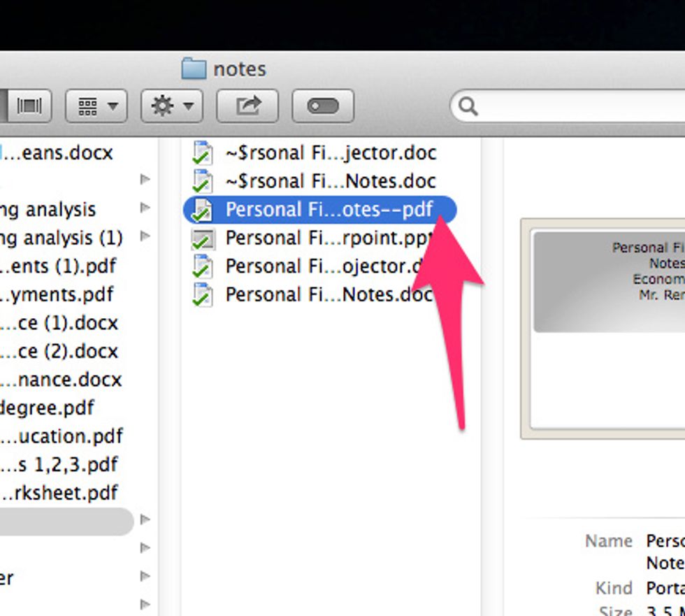Click the document icon of Personal Fi...Notes.doc
This screenshot has width=685, height=616.
(x=203, y=294)
